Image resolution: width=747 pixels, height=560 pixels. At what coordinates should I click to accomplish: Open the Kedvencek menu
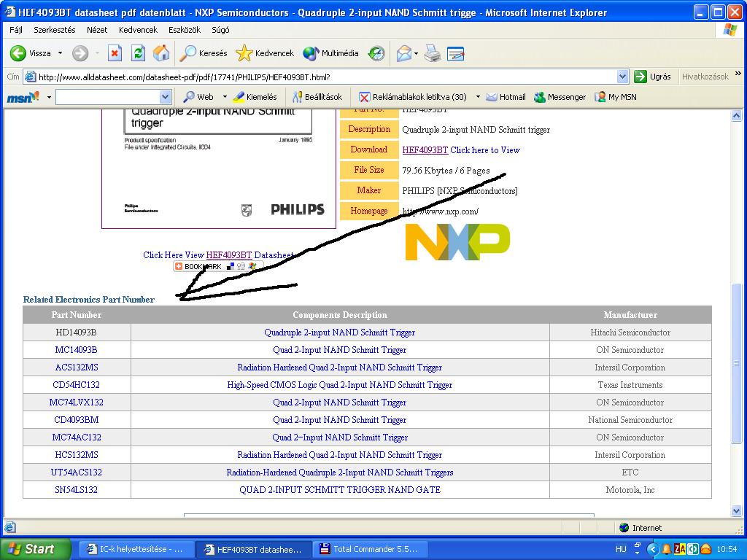[138, 30]
